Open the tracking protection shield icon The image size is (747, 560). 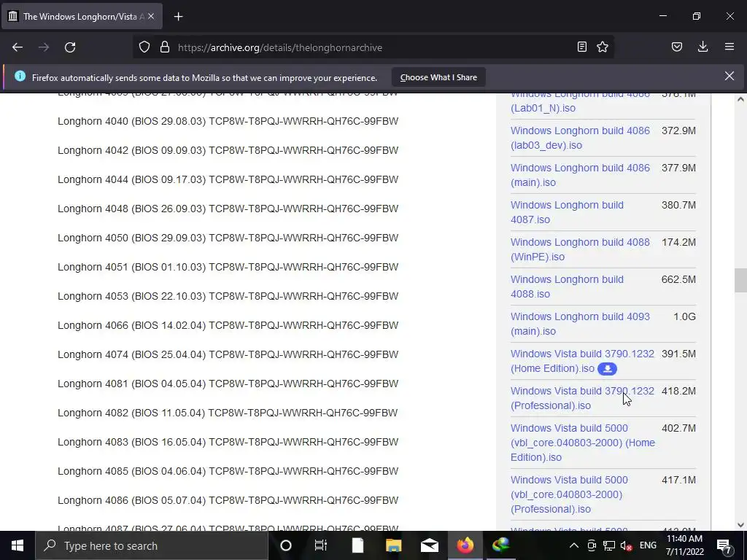[x=144, y=47]
